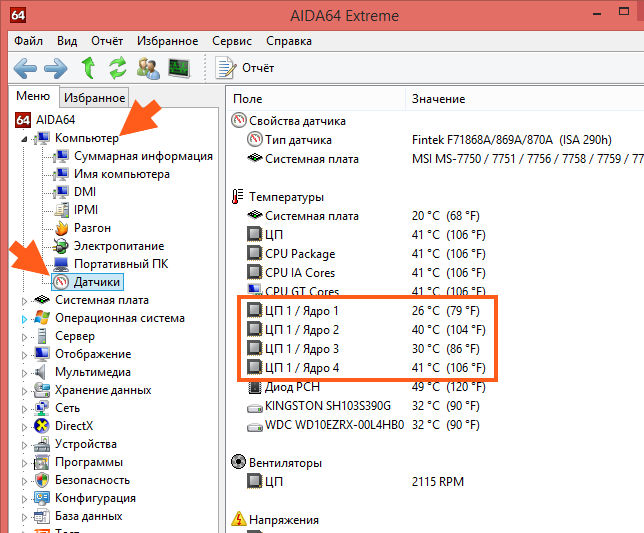The width and height of the screenshot is (644, 533).
Task: Expand the Сеть tree node
Action: [24, 409]
